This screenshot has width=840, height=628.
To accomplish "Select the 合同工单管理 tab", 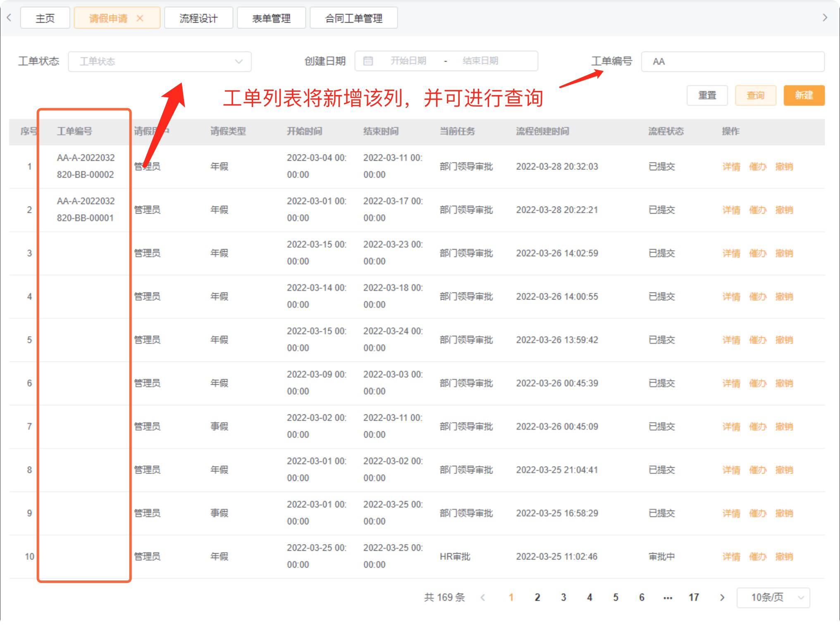I will 353,18.
